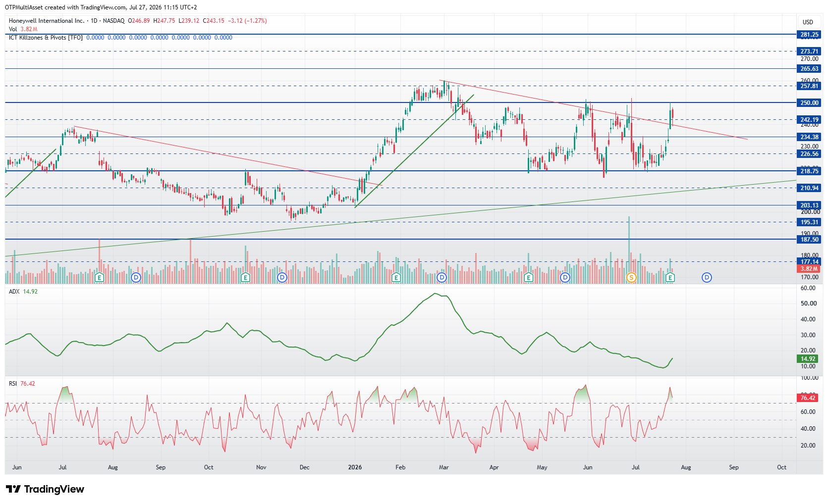828x504 pixels.
Task: Click the RSI indicator label
Action: (x=13, y=384)
